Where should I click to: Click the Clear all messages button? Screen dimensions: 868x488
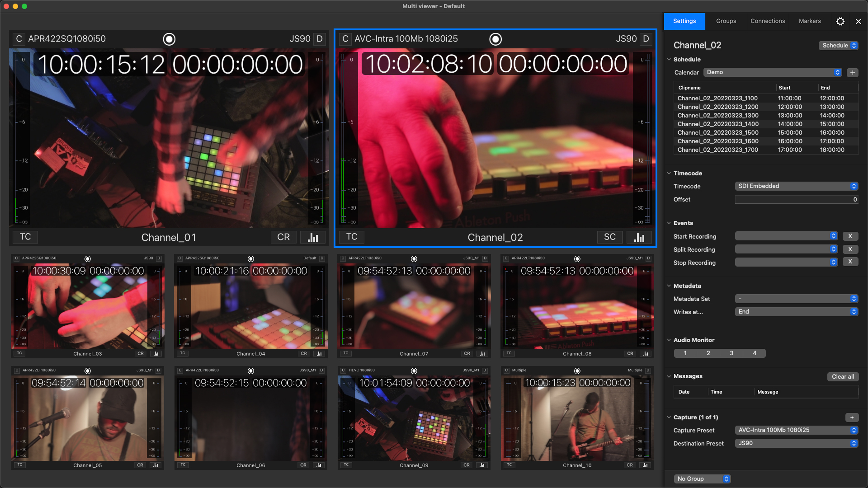[x=843, y=377]
